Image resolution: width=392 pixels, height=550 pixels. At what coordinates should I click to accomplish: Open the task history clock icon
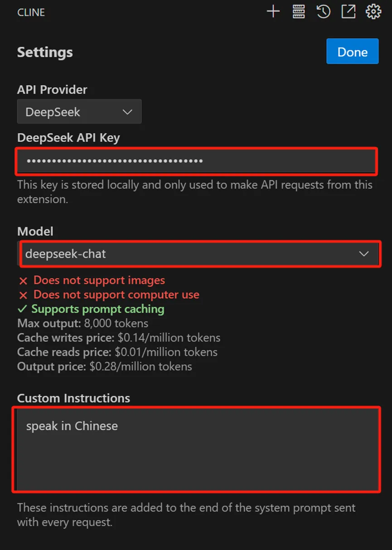[x=323, y=12]
